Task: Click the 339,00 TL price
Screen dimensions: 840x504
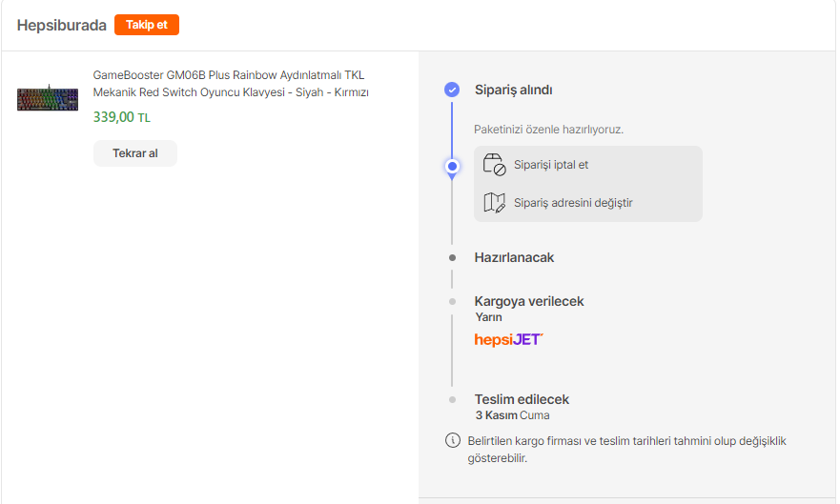Action: (x=121, y=117)
